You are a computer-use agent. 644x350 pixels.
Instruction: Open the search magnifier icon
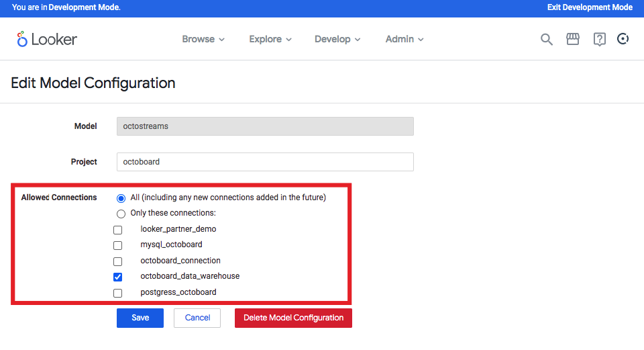(x=546, y=40)
